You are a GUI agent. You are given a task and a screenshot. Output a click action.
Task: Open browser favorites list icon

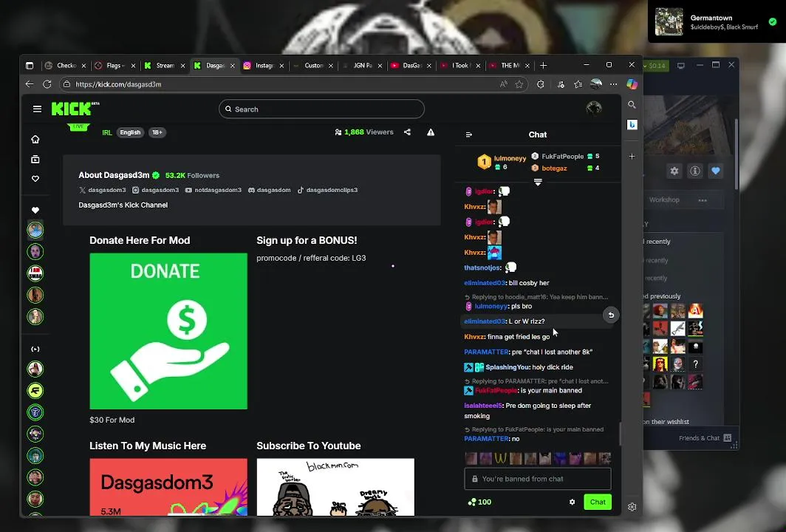578,84
